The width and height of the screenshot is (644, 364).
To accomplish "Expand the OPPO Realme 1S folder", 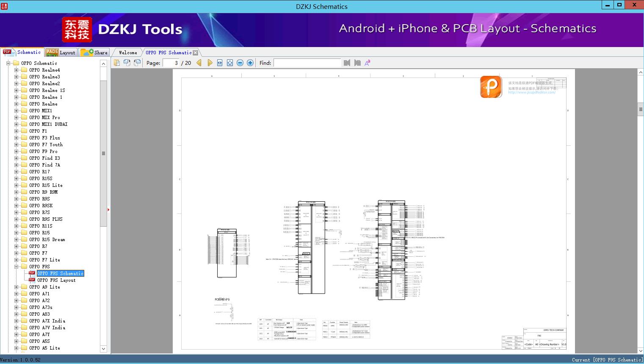I will [16, 90].
